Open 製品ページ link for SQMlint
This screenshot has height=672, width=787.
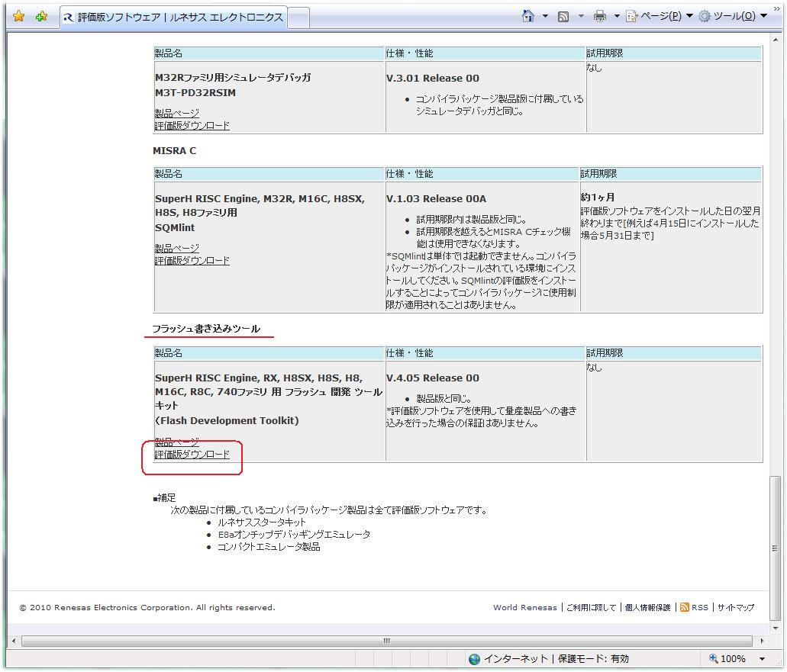click(176, 248)
